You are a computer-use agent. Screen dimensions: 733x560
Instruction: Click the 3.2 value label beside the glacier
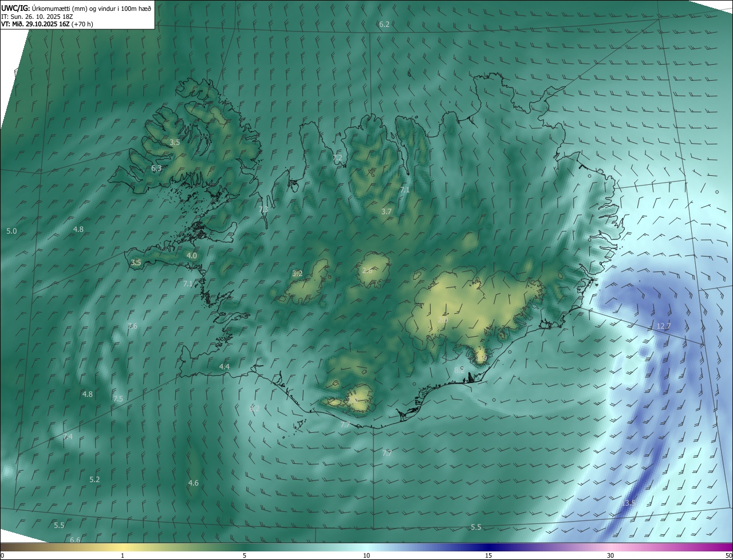point(297,274)
